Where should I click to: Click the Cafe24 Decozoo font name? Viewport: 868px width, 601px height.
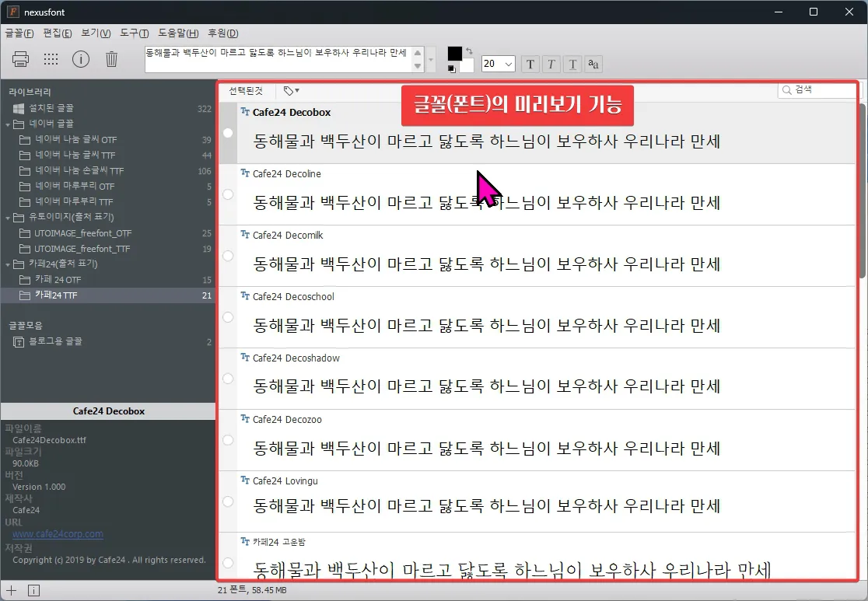point(287,420)
